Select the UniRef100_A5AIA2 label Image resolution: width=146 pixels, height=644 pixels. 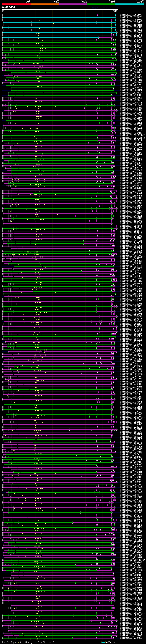pyautogui.click(x=131, y=552)
